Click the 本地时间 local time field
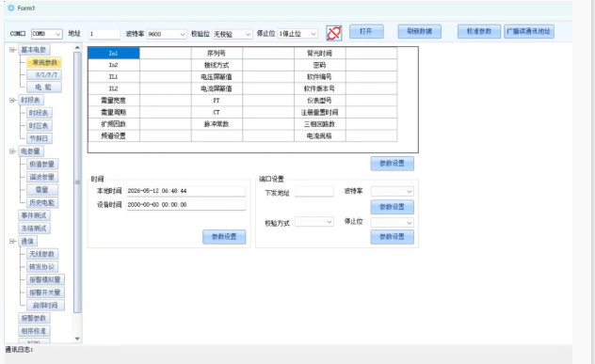595x364 pixels. pos(186,191)
